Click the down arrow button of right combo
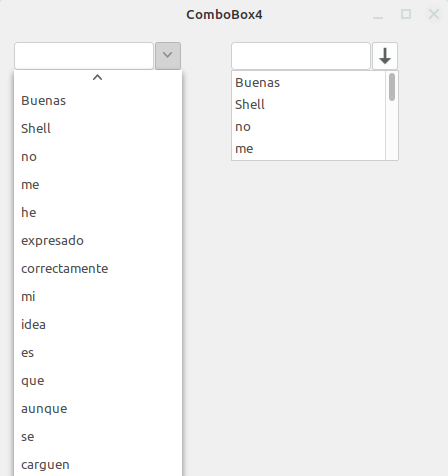This screenshot has height=476, width=448. pyautogui.click(x=385, y=56)
